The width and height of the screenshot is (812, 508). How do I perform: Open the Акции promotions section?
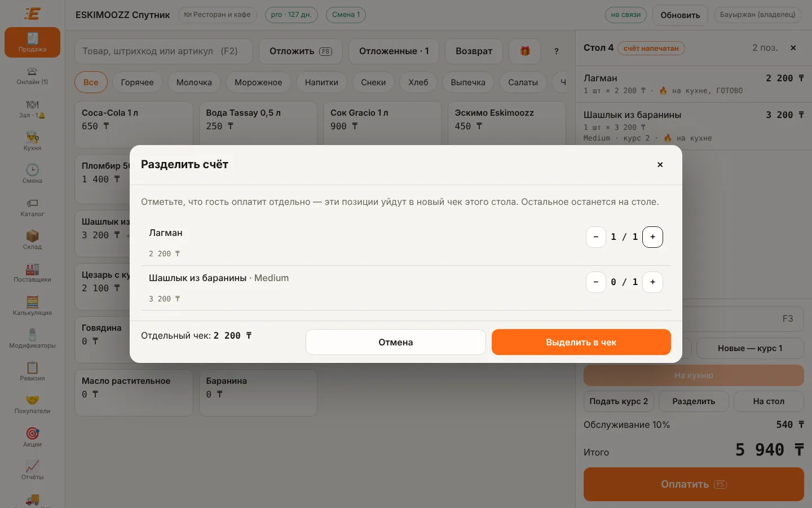click(x=32, y=437)
